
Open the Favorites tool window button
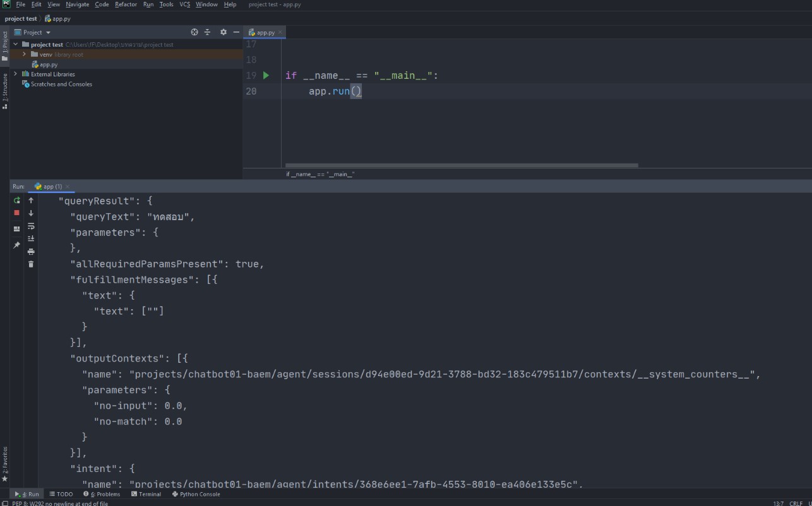pos(4,464)
